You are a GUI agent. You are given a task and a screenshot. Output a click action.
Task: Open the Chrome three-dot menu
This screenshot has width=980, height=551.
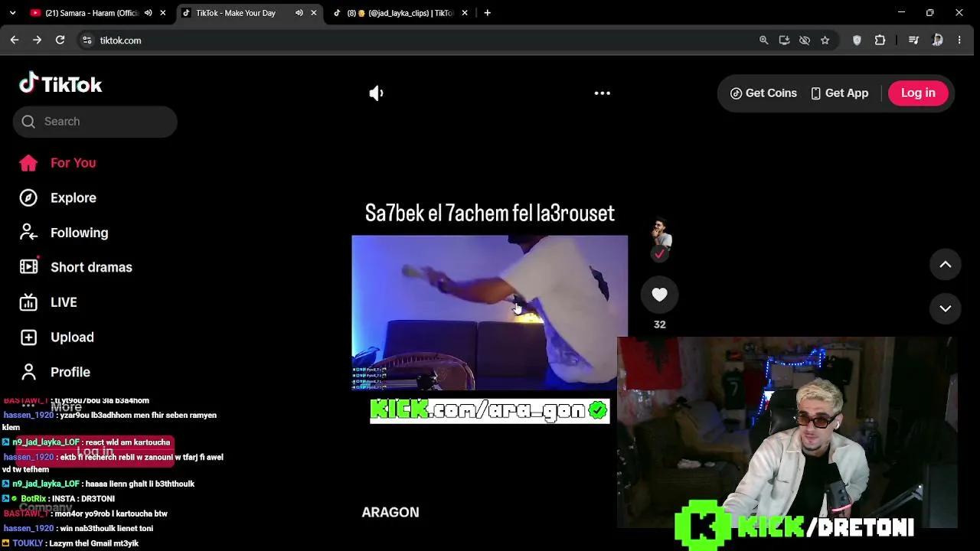coord(959,41)
